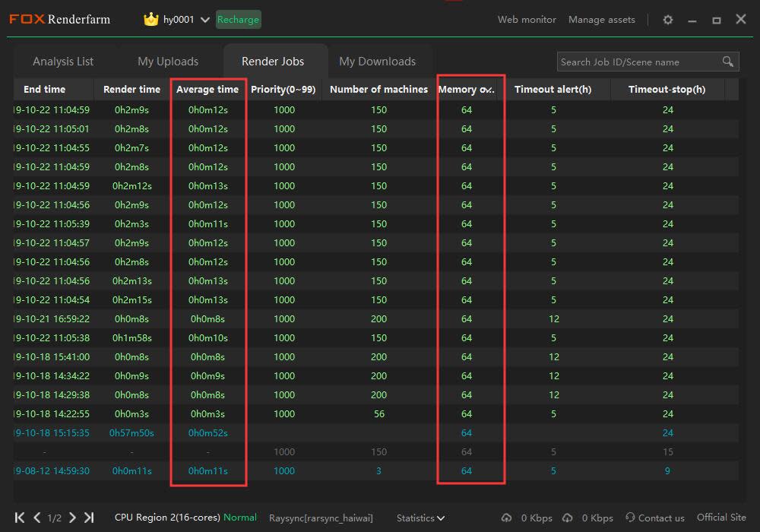Switch to the Analysis List tab

click(63, 62)
